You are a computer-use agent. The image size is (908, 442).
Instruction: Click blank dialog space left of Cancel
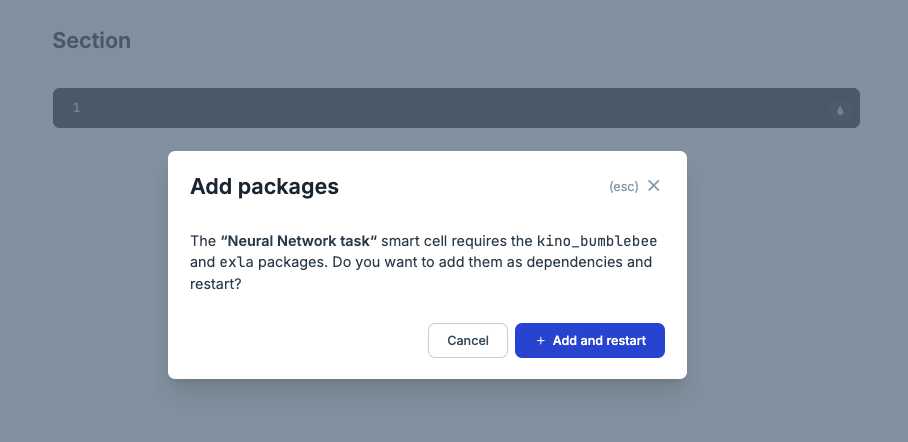300,341
